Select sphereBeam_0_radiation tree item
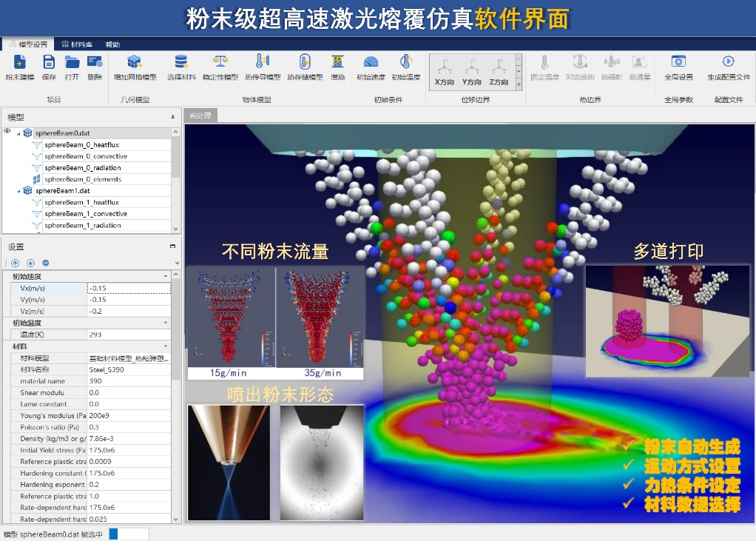 coord(83,168)
